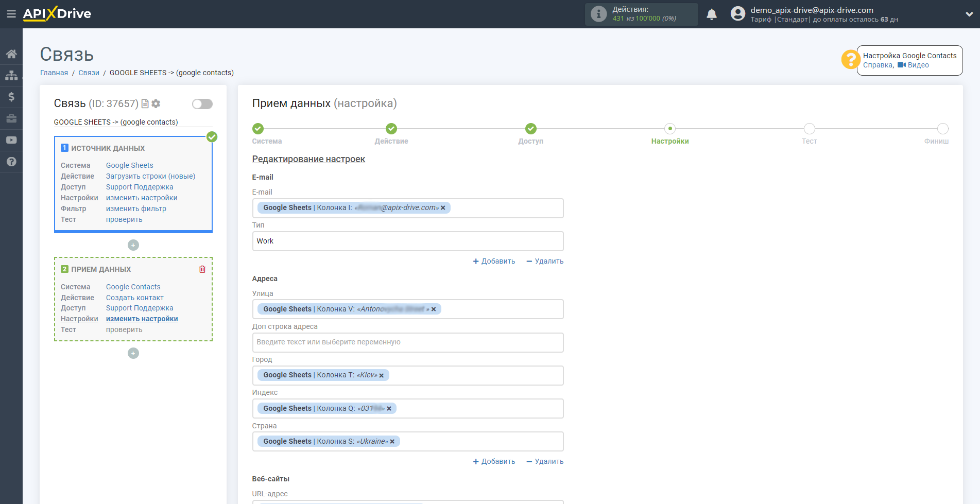Click the orange question mark help icon

(851, 59)
